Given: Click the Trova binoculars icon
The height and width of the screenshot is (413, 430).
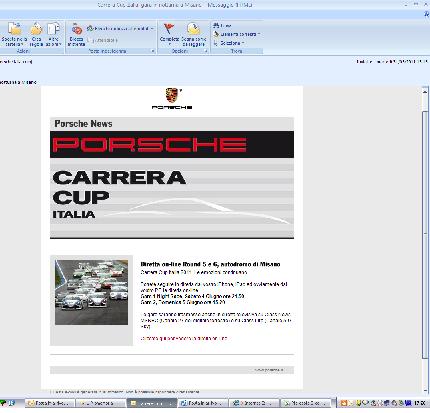Looking at the screenshot, I should coord(216,25).
